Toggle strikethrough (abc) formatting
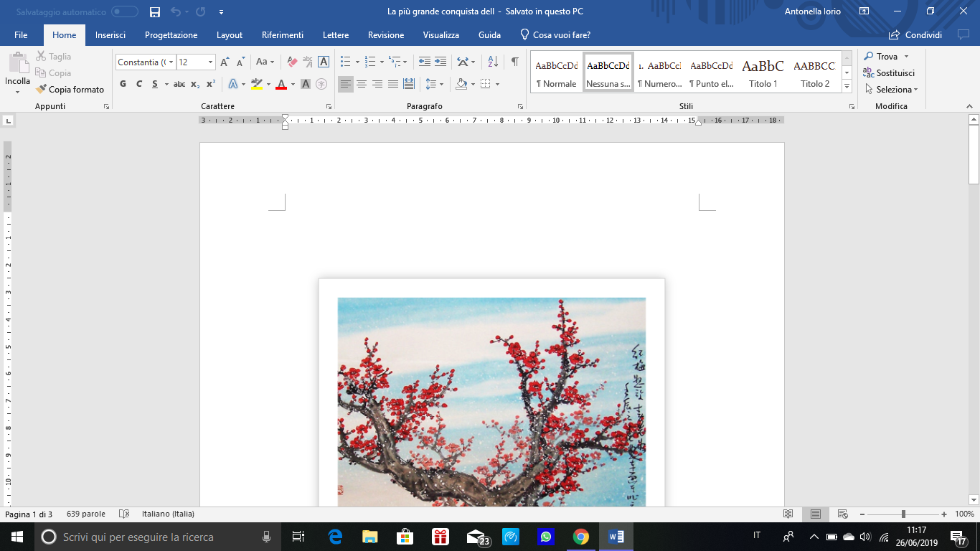The width and height of the screenshot is (980, 551). (x=179, y=84)
